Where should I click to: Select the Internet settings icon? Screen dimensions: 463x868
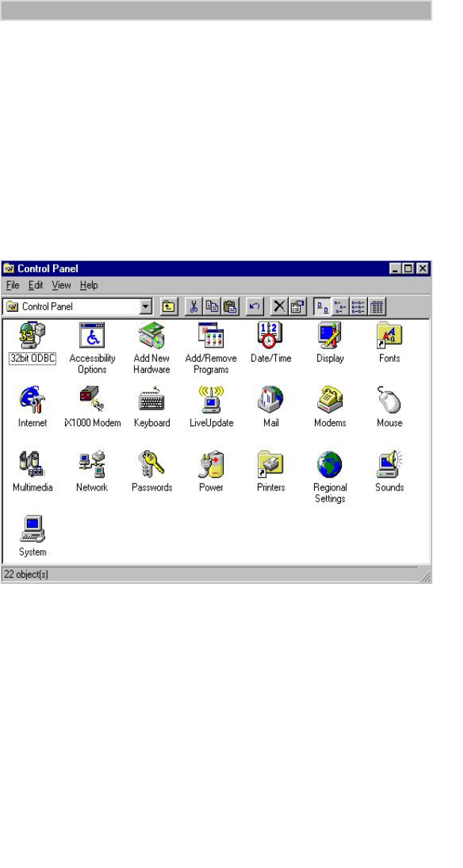pos(33,400)
